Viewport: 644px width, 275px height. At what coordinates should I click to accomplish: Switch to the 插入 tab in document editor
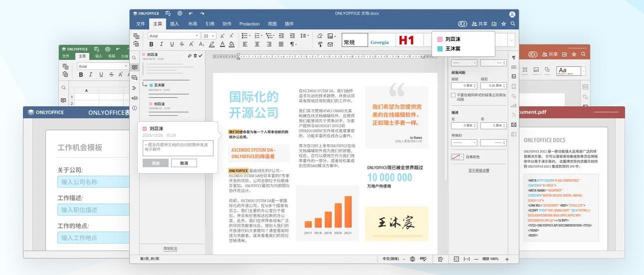(x=175, y=24)
